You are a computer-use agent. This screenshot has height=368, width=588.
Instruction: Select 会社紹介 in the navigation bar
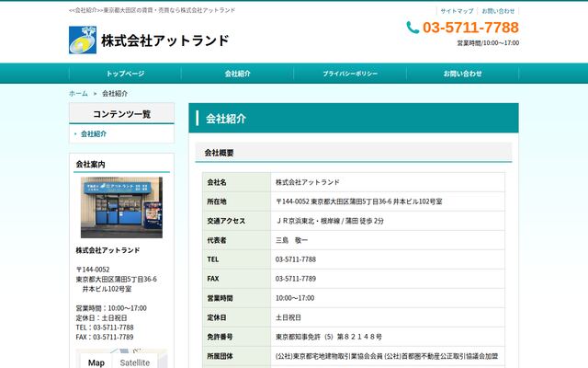pos(237,74)
